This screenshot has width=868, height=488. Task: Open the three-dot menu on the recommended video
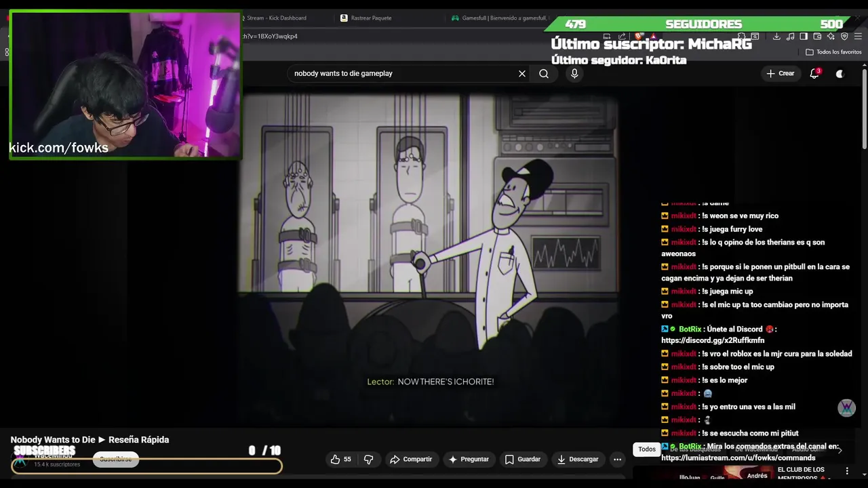847,470
